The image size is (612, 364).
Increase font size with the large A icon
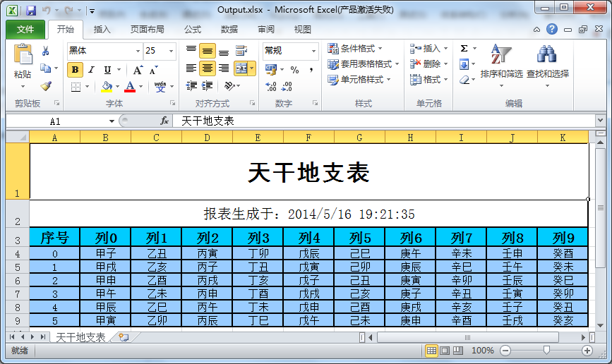(x=138, y=71)
